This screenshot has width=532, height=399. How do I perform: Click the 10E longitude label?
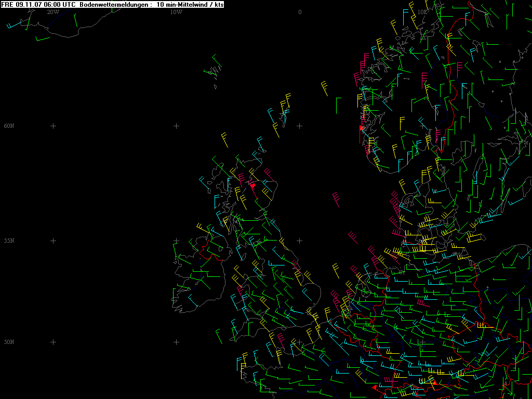tap(422, 12)
